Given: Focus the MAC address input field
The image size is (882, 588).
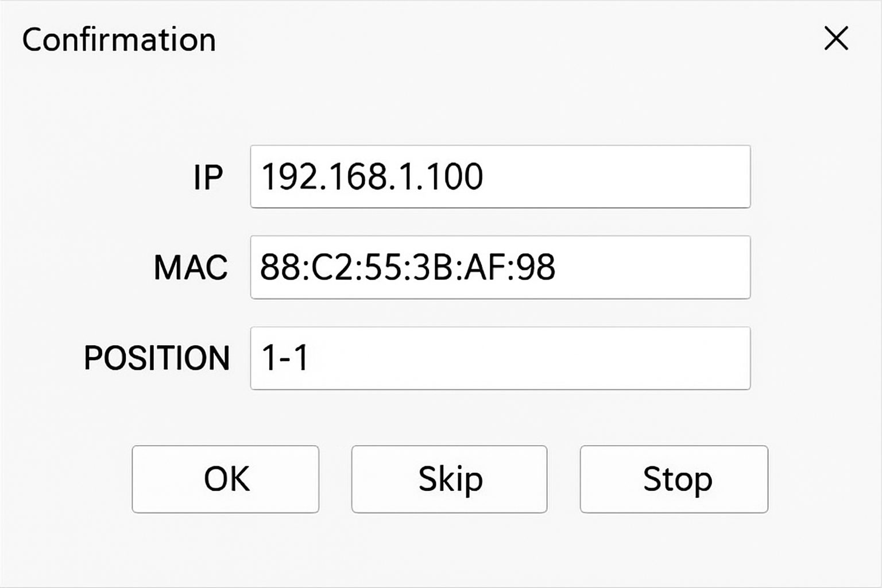Looking at the screenshot, I should [500, 267].
